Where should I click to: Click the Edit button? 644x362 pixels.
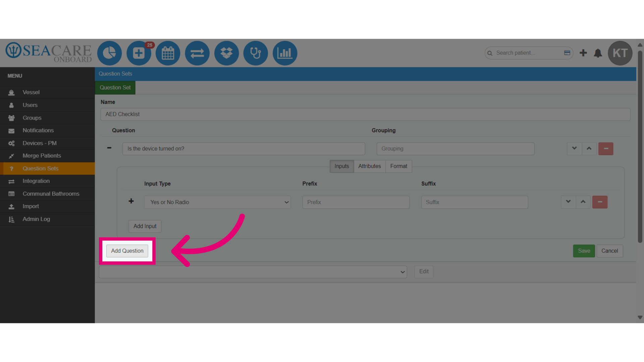[x=424, y=271]
